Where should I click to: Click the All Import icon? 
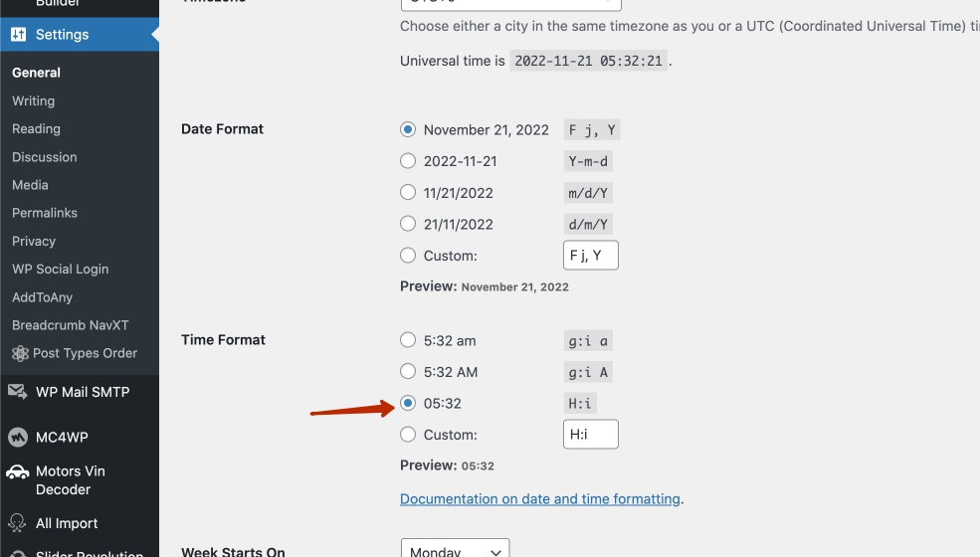click(18, 523)
